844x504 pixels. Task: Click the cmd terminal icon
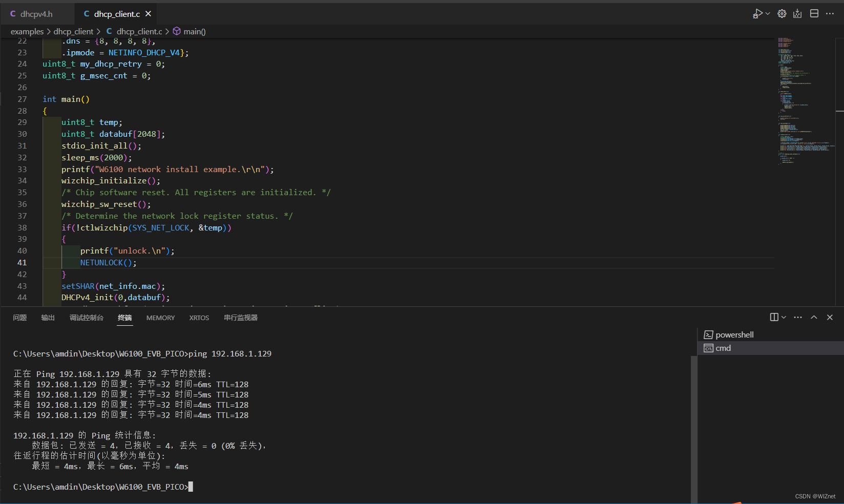point(708,348)
